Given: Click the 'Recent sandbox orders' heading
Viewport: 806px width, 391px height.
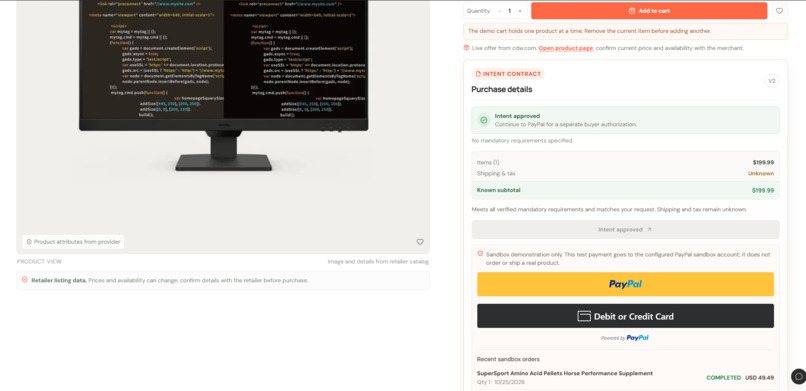Looking at the screenshot, I should coord(508,359).
